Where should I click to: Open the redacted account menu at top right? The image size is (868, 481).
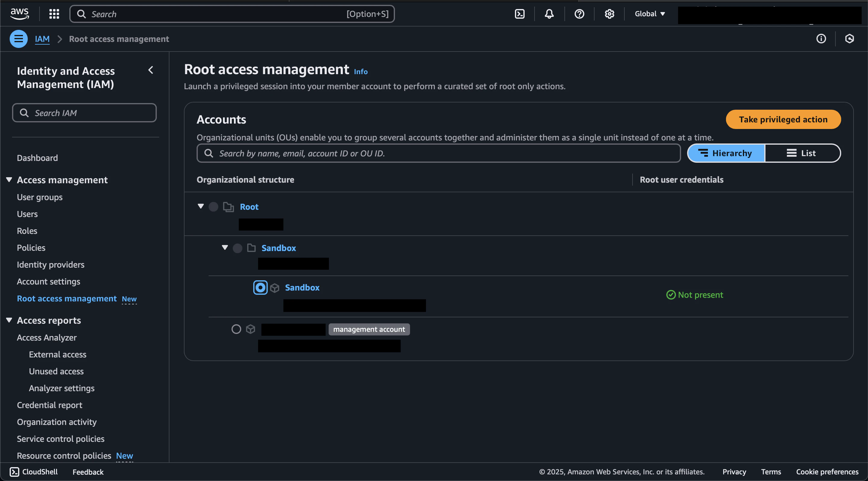coord(769,15)
